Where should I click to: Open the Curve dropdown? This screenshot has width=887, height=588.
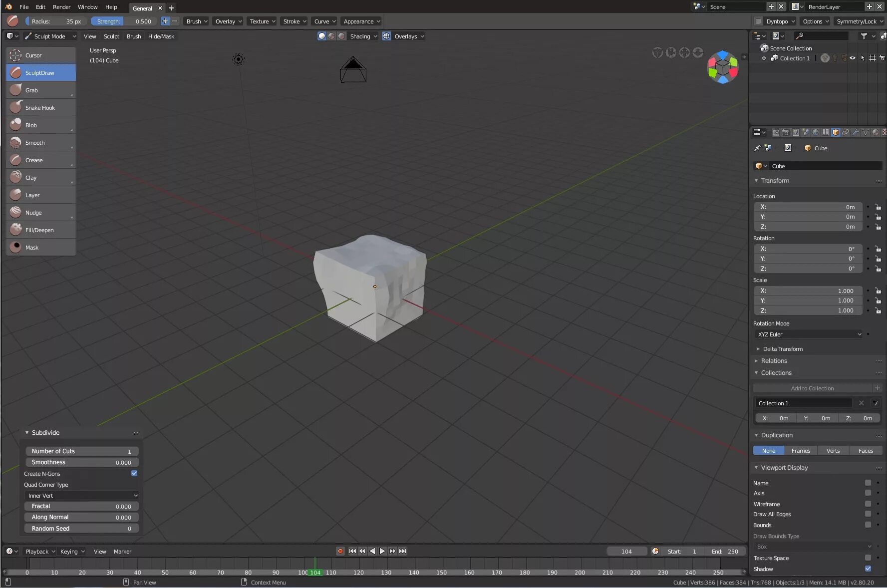tap(324, 21)
